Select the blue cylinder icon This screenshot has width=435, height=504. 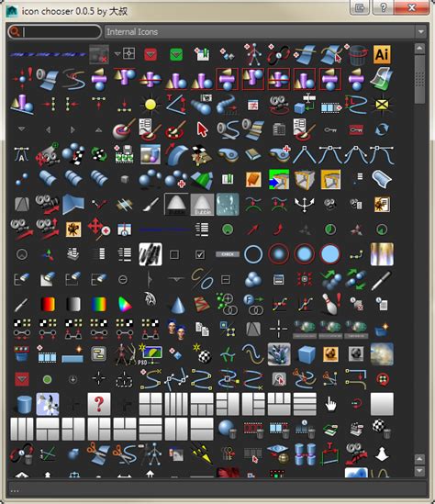(24, 404)
